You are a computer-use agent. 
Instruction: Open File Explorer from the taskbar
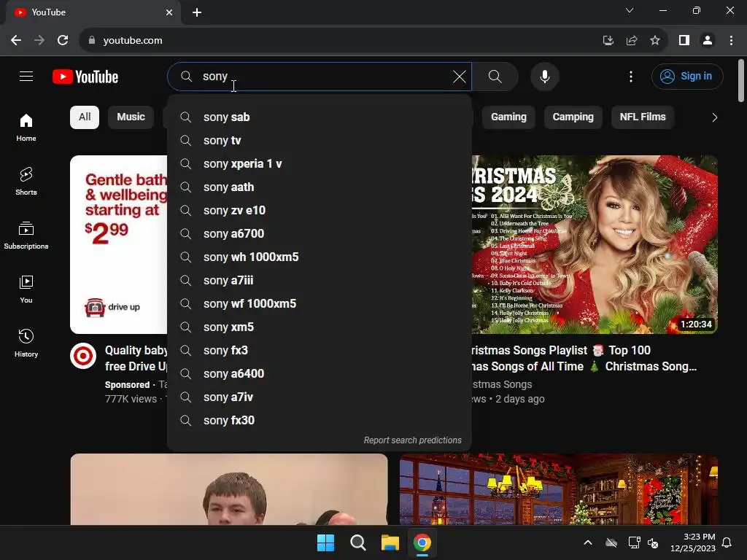[390, 542]
